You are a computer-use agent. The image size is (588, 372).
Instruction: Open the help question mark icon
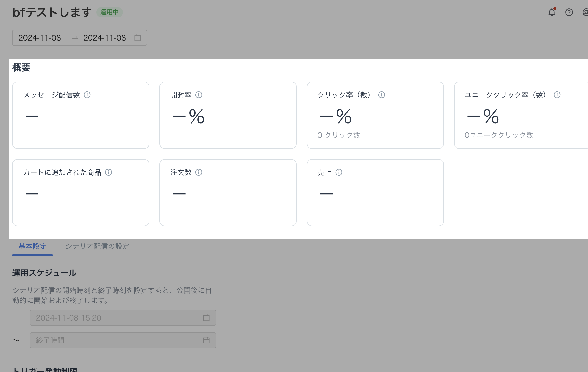pyautogui.click(x=569, y=12)
